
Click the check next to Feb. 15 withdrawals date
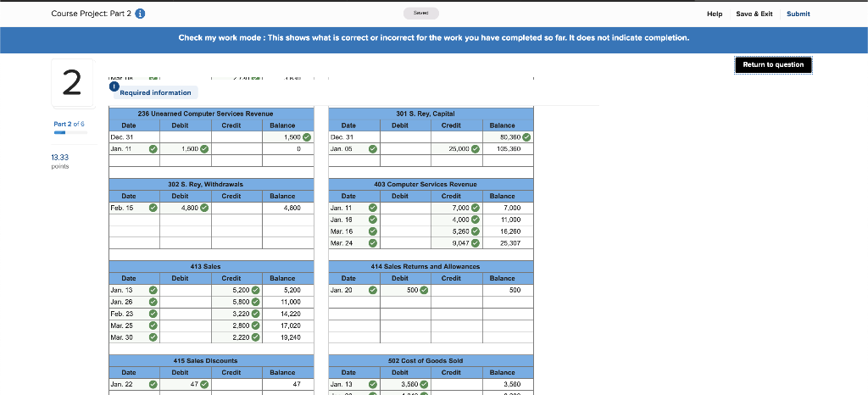point(153,208)
